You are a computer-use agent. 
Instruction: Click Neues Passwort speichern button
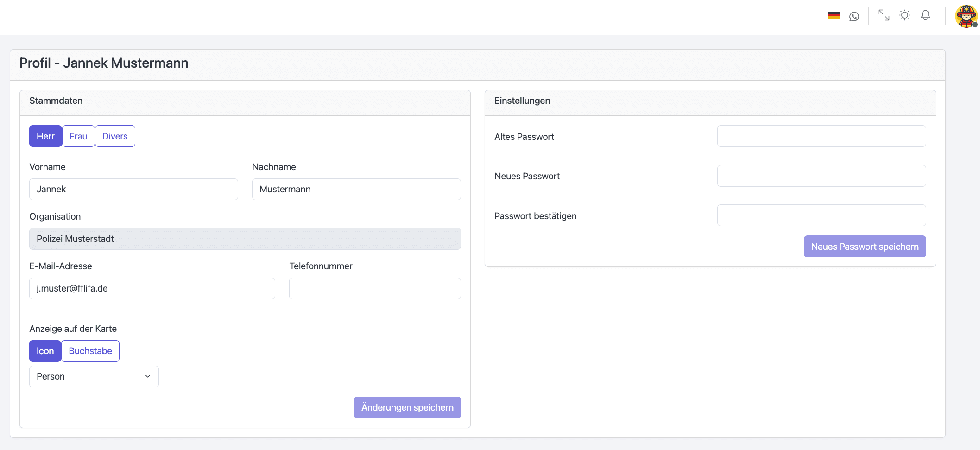tap(865, 247)
